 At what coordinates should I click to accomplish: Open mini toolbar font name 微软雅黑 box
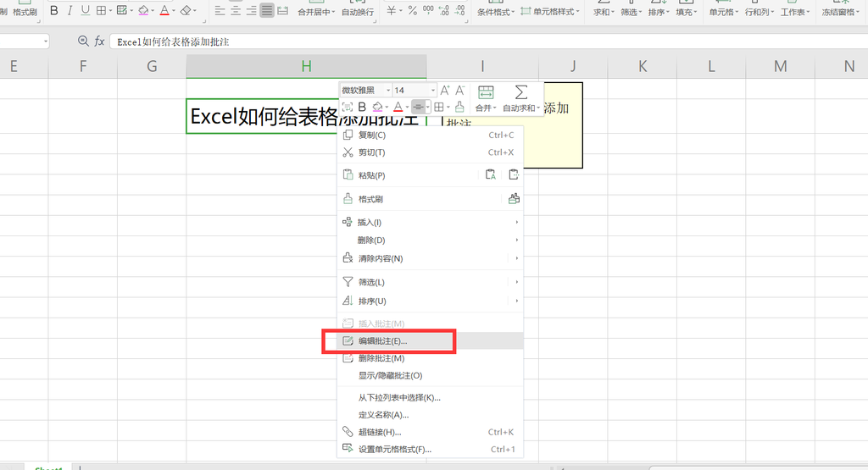pyautogui.click(x=365, y=90)
